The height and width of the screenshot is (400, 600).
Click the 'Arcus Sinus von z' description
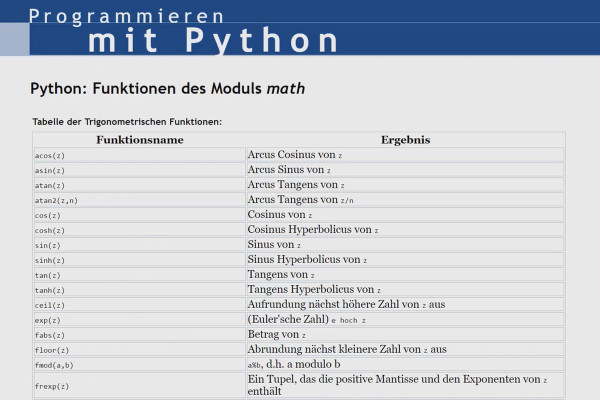click(x=289, y=170)
